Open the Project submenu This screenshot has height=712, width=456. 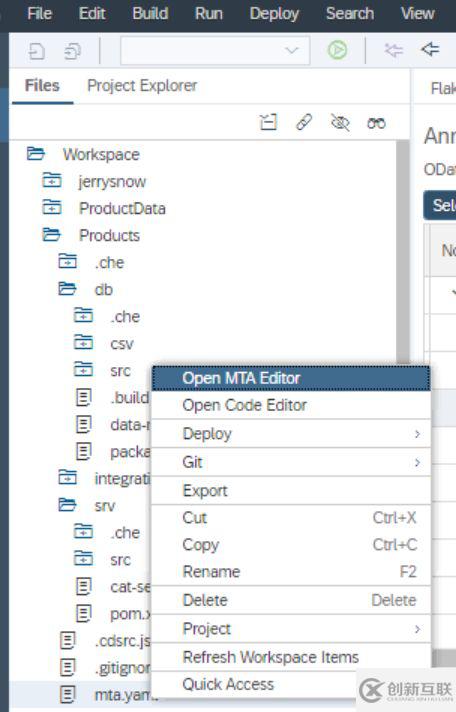(291, 629)
